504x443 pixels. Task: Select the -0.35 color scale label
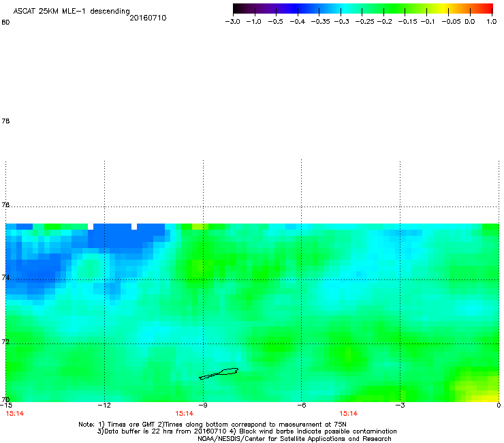pos(320,22)
